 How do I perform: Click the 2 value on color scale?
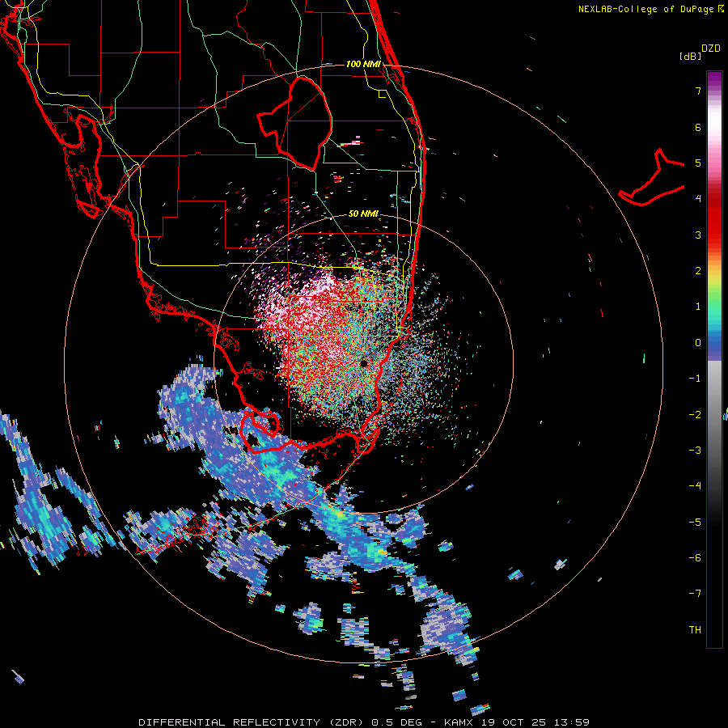coord(698,271)
